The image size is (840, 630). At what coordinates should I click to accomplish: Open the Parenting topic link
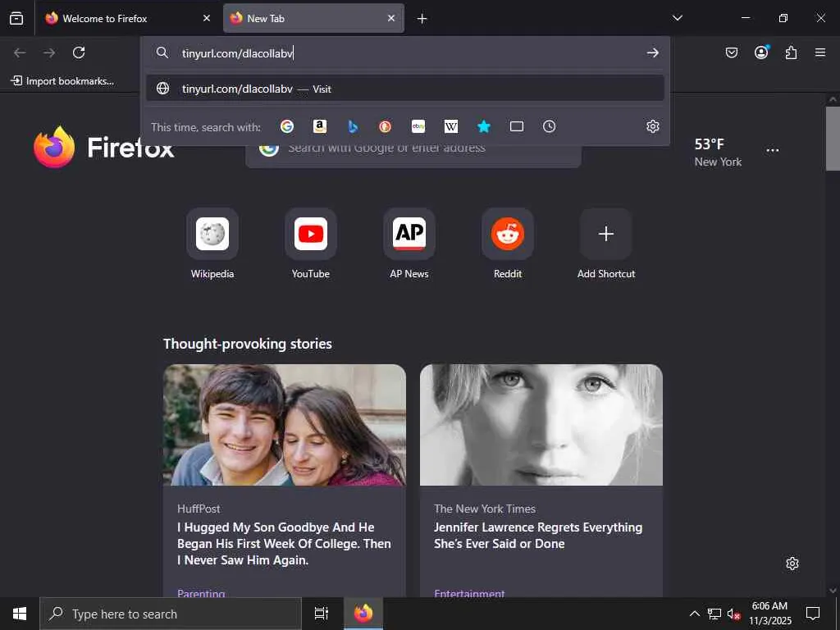point(201,593)
